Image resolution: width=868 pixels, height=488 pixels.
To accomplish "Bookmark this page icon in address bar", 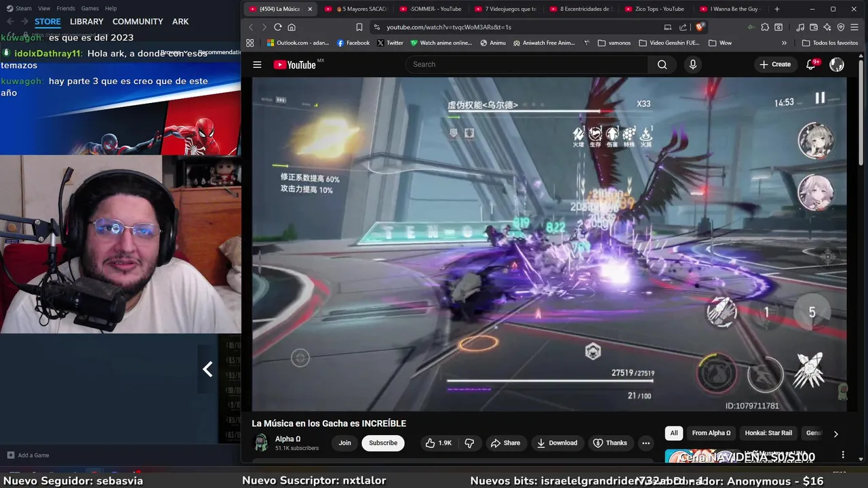I will [359, 27].
